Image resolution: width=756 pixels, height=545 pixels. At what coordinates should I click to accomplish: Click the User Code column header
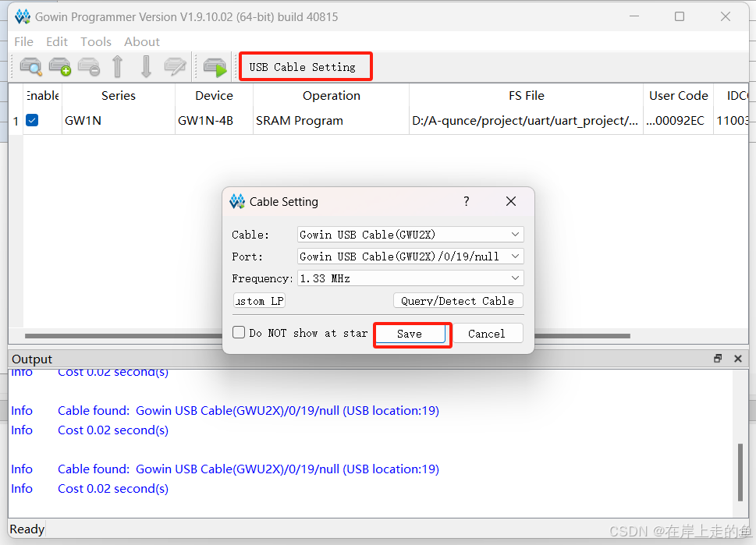tap(679, 95)
